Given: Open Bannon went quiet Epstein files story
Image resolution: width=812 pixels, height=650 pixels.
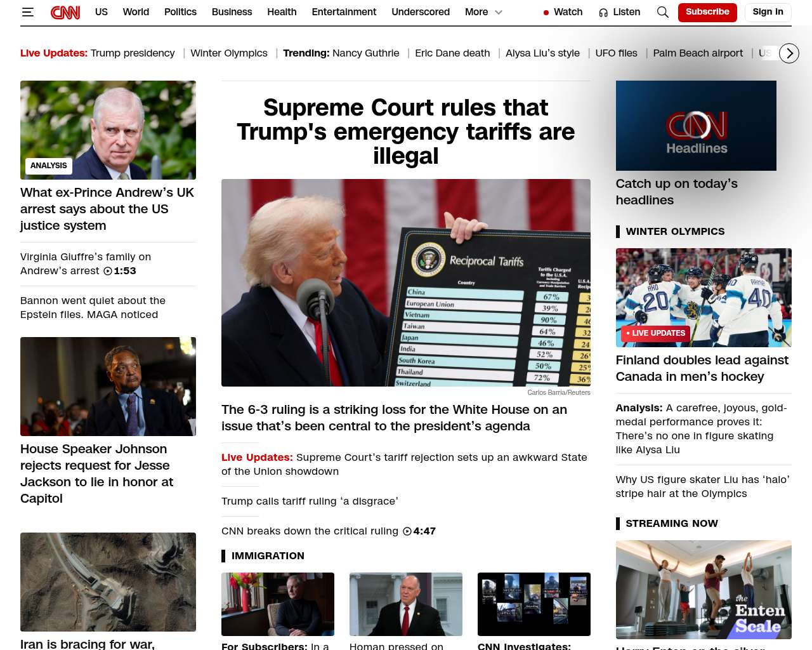Looking at the screenshot, I should click(93, 308).
